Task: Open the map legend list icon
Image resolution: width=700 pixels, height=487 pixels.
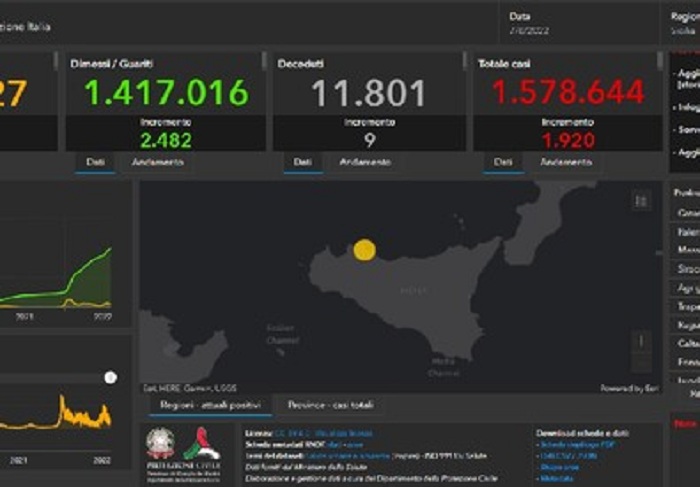Action: tap(641, 201)
